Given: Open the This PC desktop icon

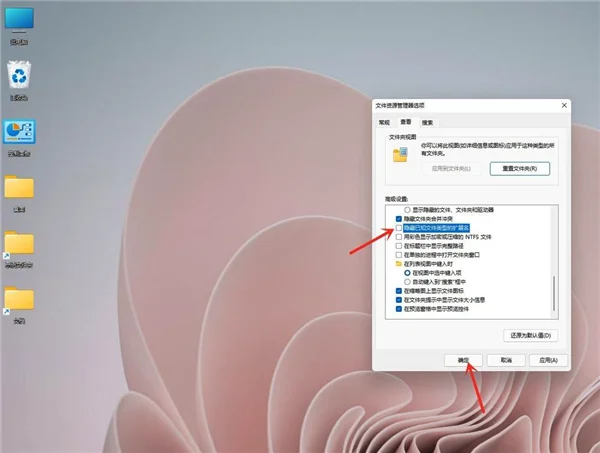Looking at the screenshot, I should coord(19,19).
